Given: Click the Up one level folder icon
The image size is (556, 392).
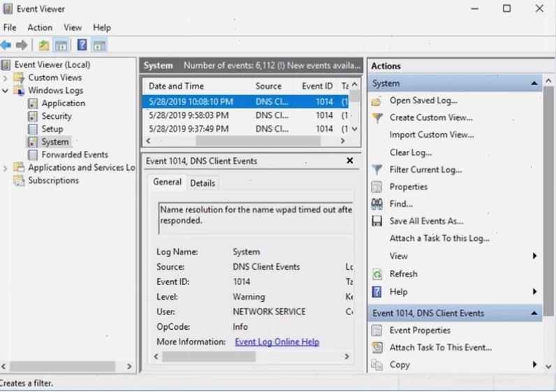Looking at the screenshot, I should (43, 45).
